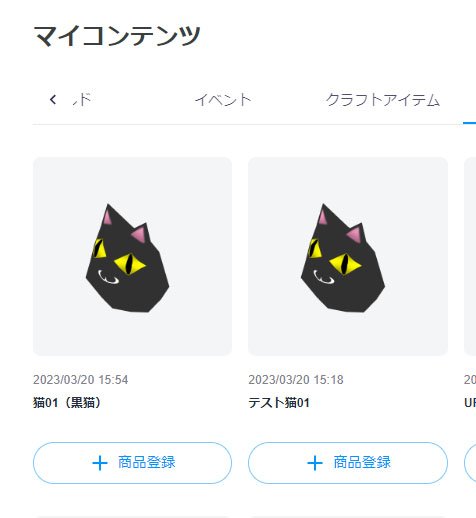The height and width of the screenshot is (518, 476).
Task: Click the yellow eye of the first black cat
Action: click(129, 264)
